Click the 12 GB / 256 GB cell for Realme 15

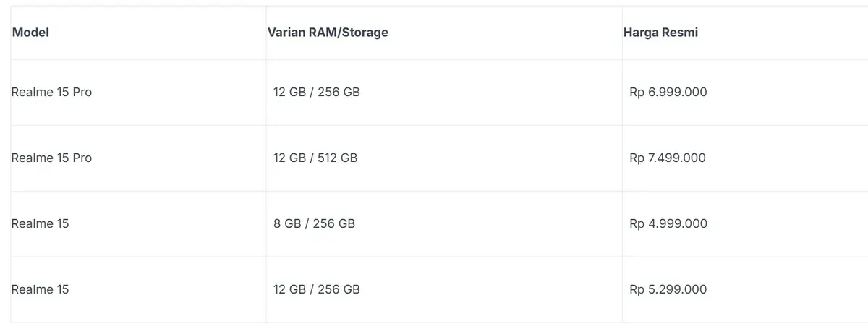(x=317, y=290)
